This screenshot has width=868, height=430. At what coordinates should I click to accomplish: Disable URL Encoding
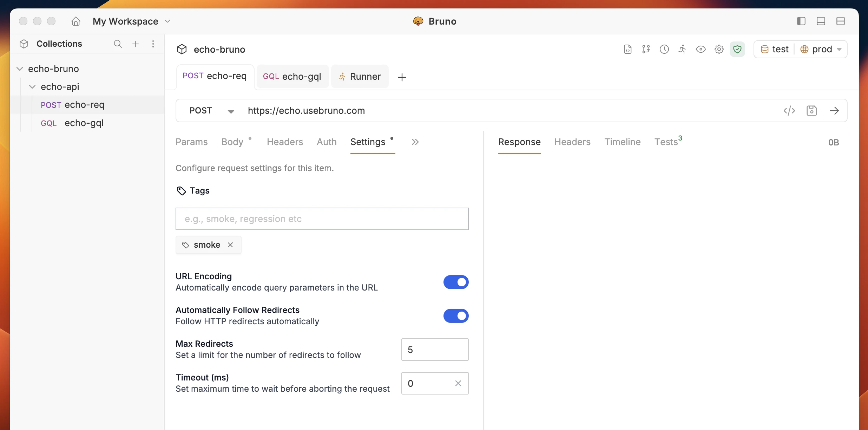coord(456,282)
